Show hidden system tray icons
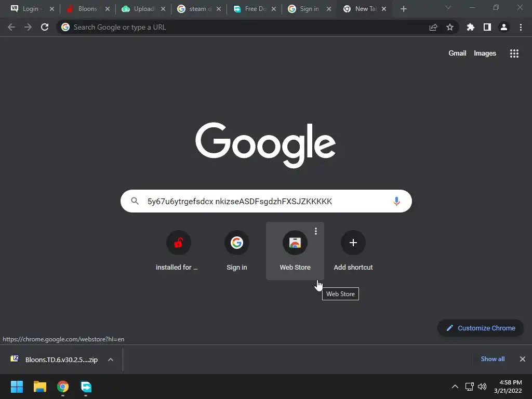The image size is (532, 399). coord(455,387)
